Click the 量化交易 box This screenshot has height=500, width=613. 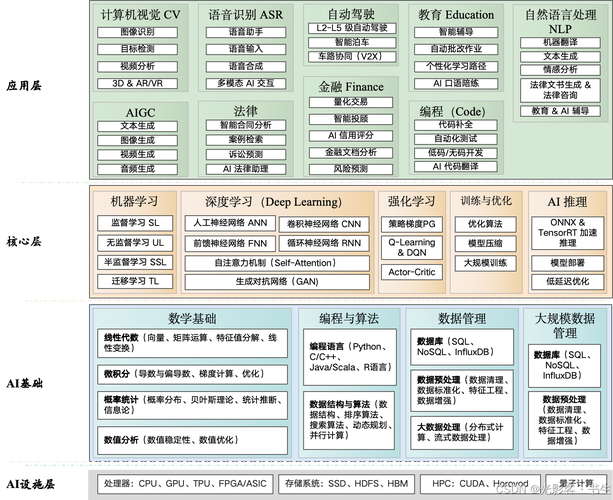[x=351, y=102]
